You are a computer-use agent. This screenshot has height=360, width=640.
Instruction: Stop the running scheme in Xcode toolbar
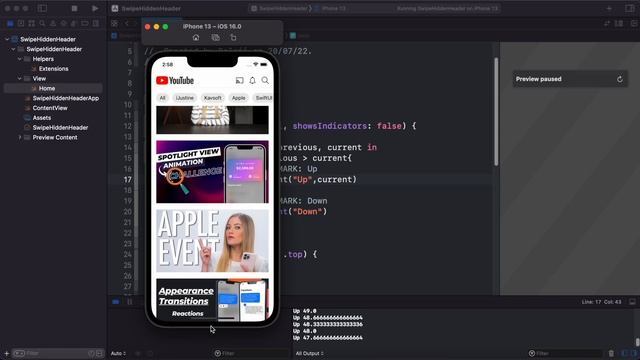pos(74,8)
